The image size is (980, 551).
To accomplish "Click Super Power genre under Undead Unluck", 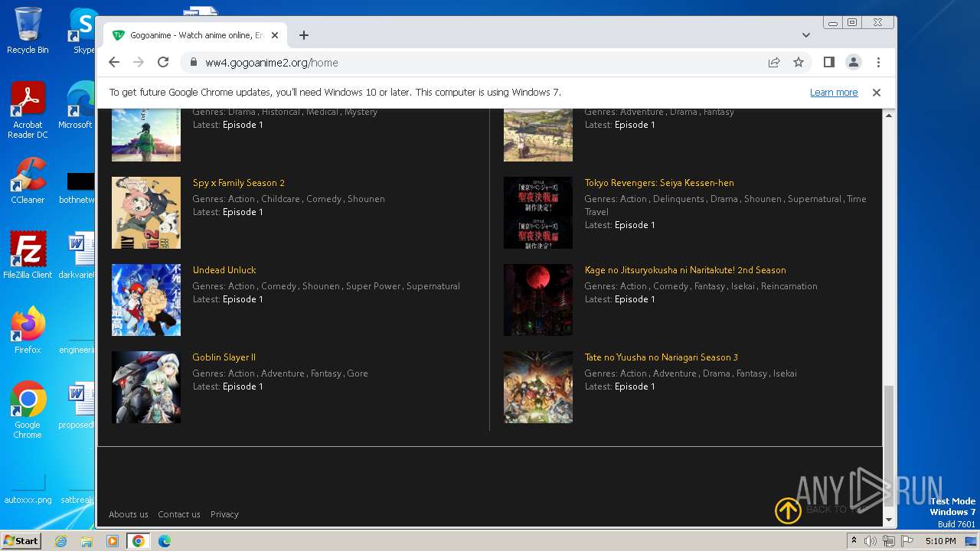I will click(373, 286).
